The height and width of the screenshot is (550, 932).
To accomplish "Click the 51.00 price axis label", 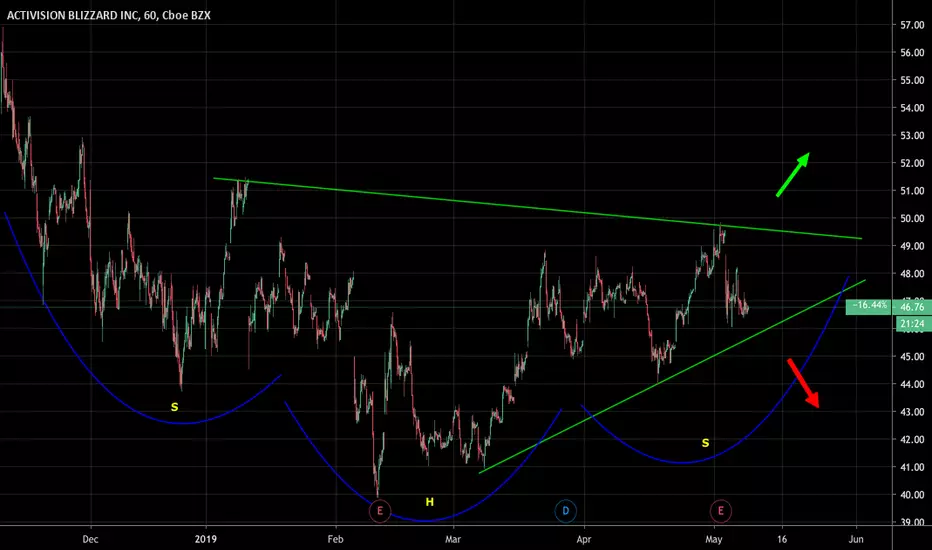I will click(912, 191).
